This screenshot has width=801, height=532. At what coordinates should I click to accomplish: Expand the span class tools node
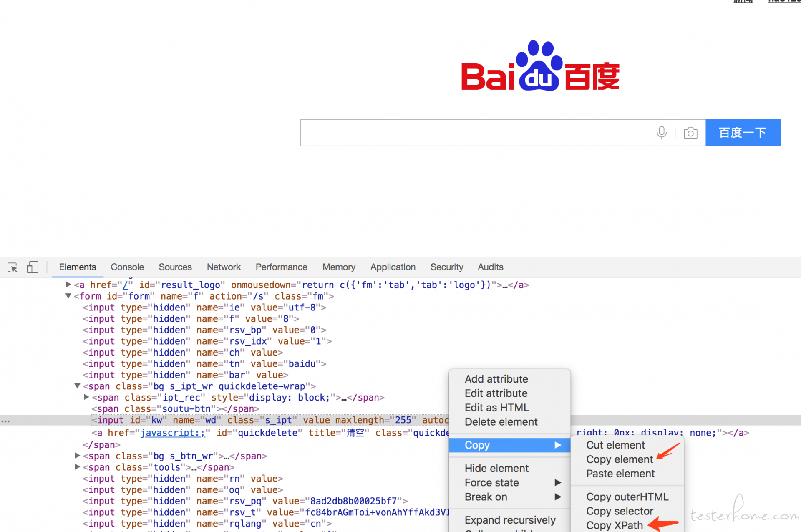[77, 467]
